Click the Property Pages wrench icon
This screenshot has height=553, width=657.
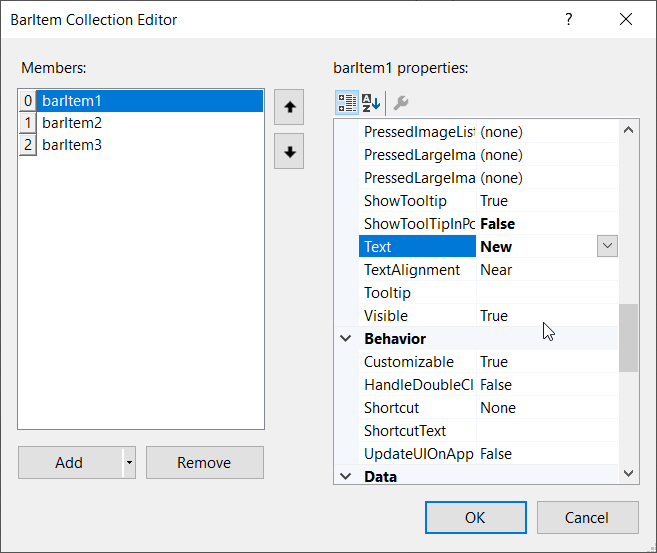[x=400, y=102]
